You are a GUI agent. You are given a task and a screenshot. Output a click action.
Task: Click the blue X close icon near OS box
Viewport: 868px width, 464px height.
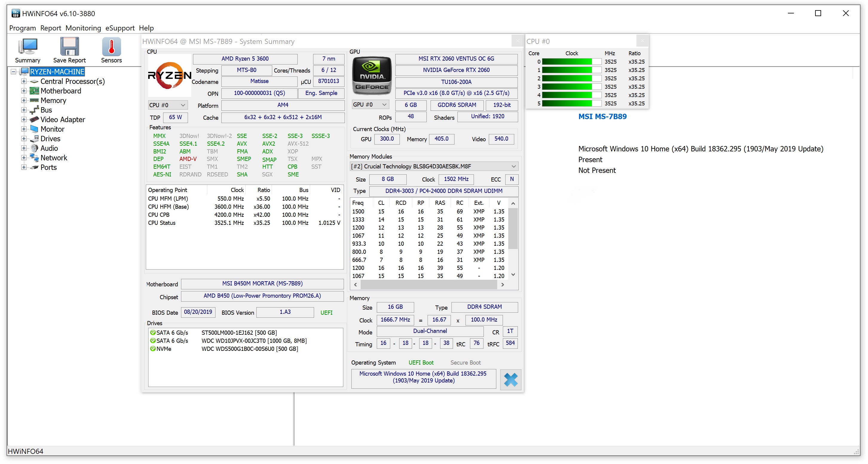click(510, 380)
